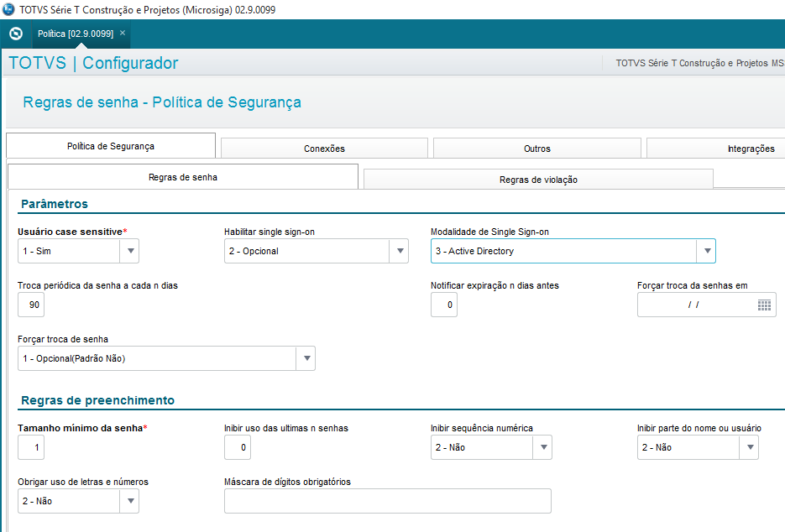Close the Política [02.9.0099] tab

[122, 33]
